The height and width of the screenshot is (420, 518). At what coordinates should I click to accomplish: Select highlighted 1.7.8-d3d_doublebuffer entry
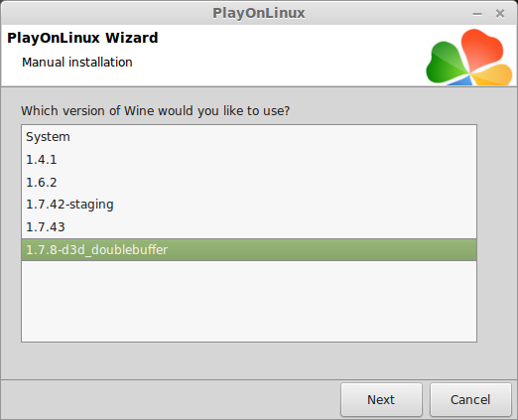click(249, 249)
